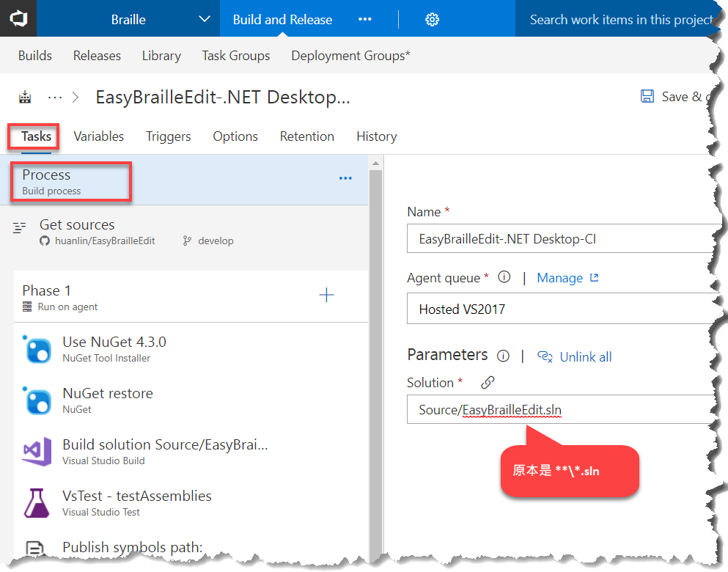728x572 pixels.
Task: Click the build definitions breadcrumb icon
Action: [x=25, y=98]
